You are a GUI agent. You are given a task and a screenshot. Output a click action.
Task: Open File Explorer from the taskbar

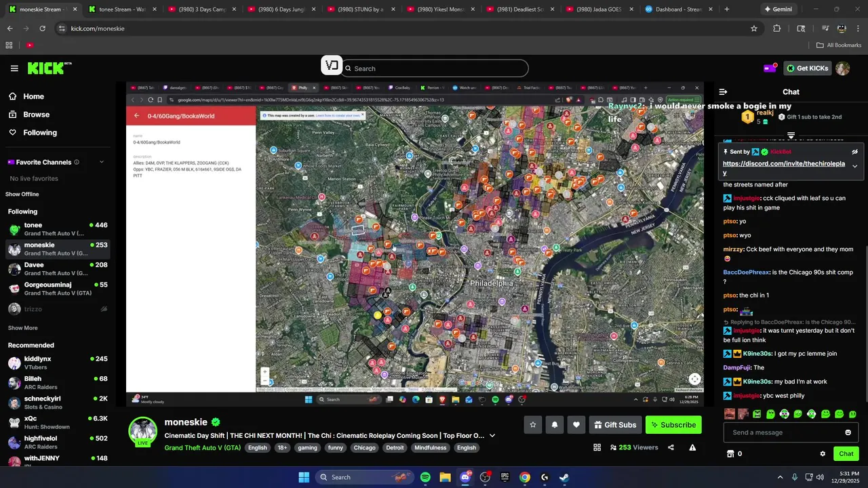445,477
